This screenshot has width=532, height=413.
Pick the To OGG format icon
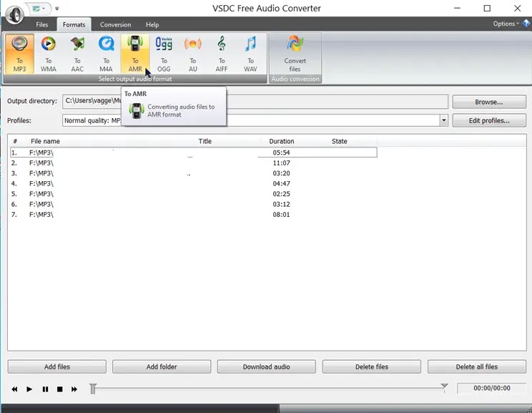click(x=164, y=54)
